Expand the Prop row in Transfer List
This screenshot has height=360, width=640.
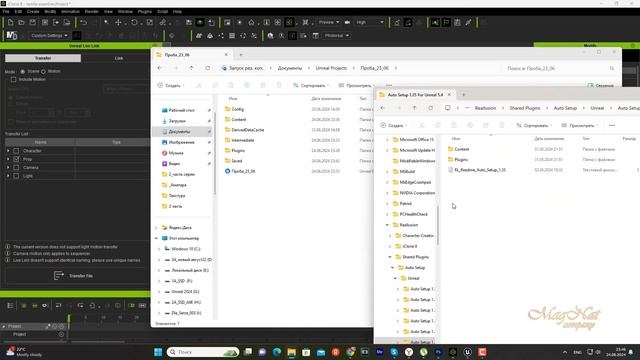8,159
